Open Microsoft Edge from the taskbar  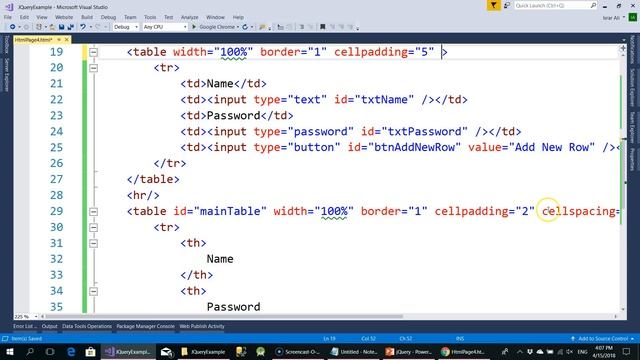(x=71, y=351)
